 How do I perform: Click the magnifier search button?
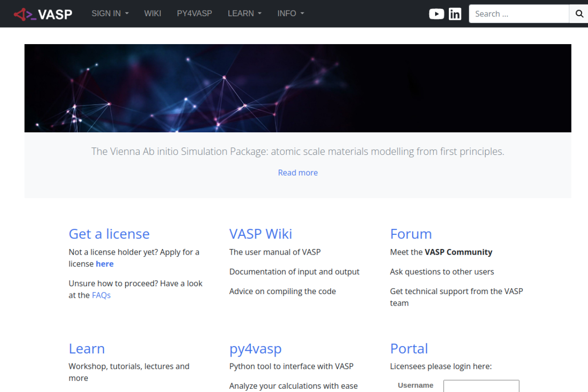click(579, 14)
